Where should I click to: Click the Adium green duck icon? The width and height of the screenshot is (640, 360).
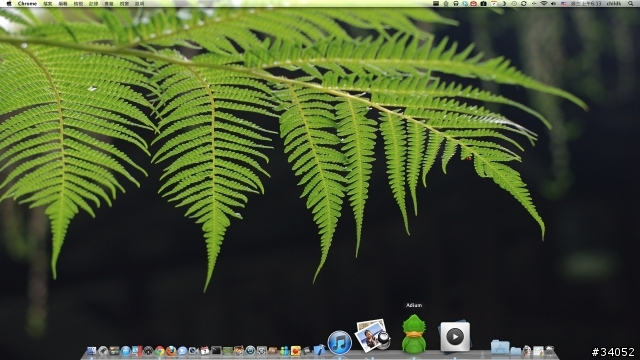tap(414, 334)
